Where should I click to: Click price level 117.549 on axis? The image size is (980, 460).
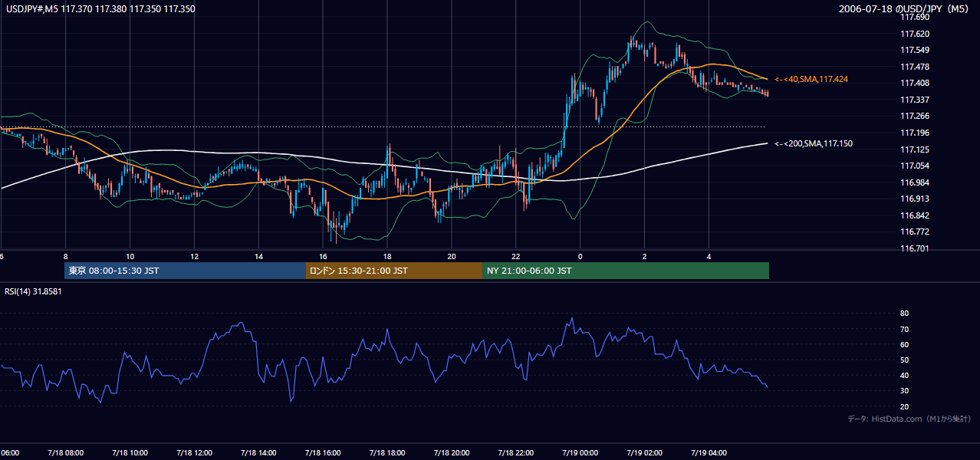(x=914, y=51)
